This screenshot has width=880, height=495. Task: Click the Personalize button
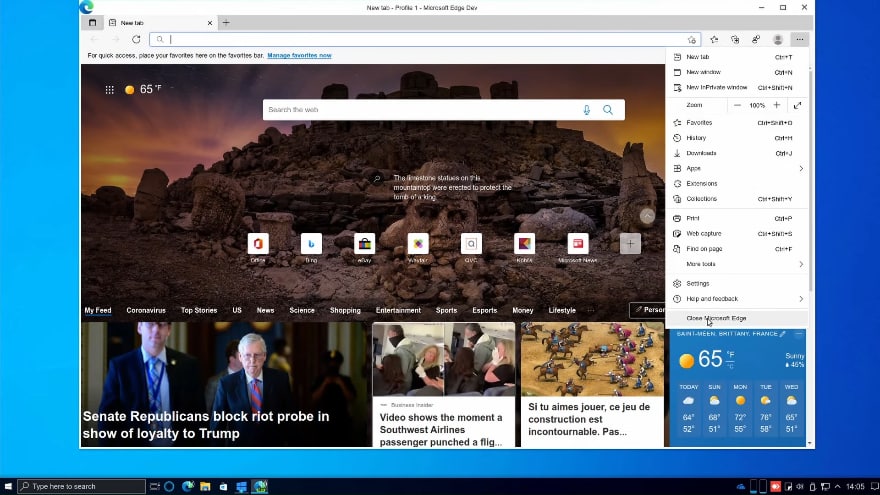click(647, 310)
